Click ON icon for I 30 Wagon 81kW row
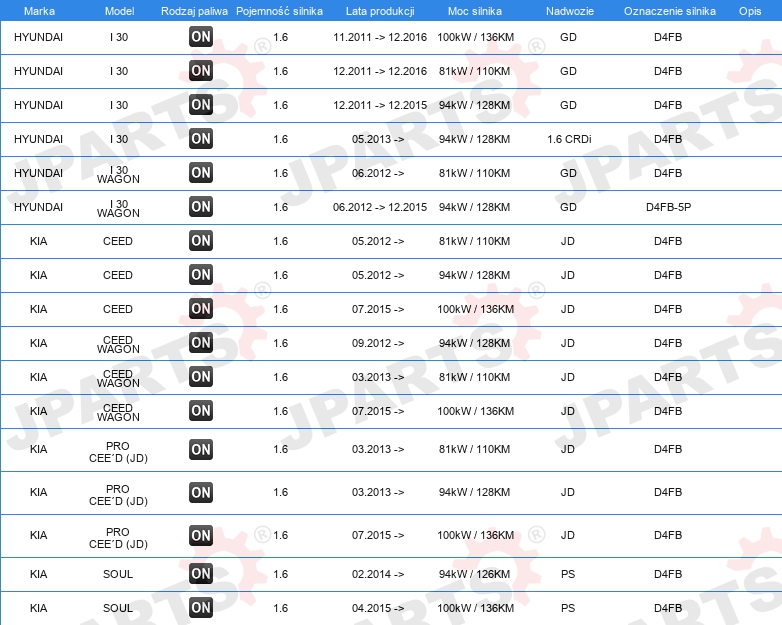 pos(201,173)
